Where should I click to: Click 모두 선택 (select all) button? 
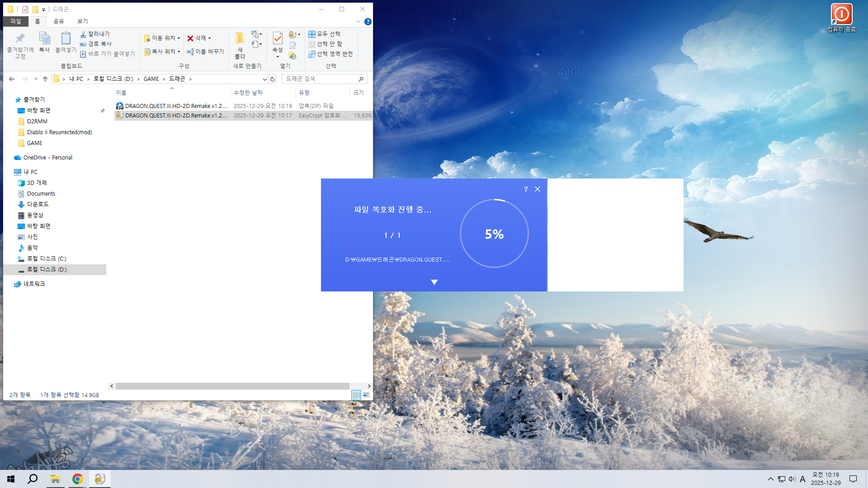[x=325, y=34]
